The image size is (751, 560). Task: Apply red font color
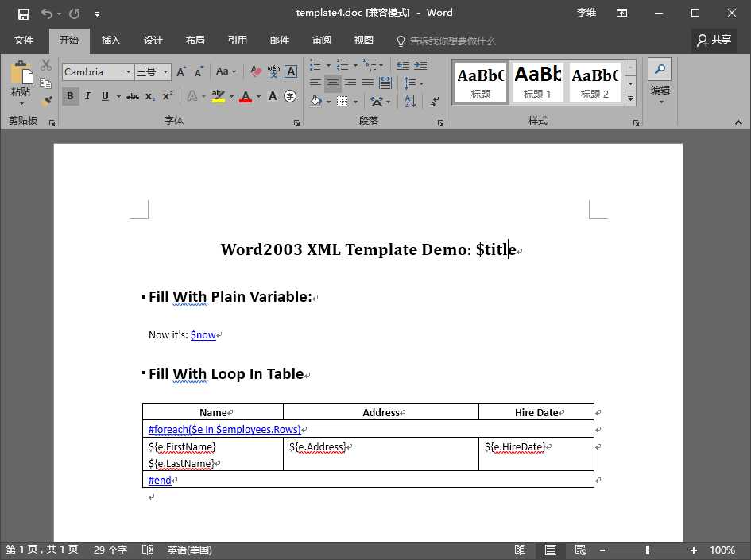click(x=246, y=96)
